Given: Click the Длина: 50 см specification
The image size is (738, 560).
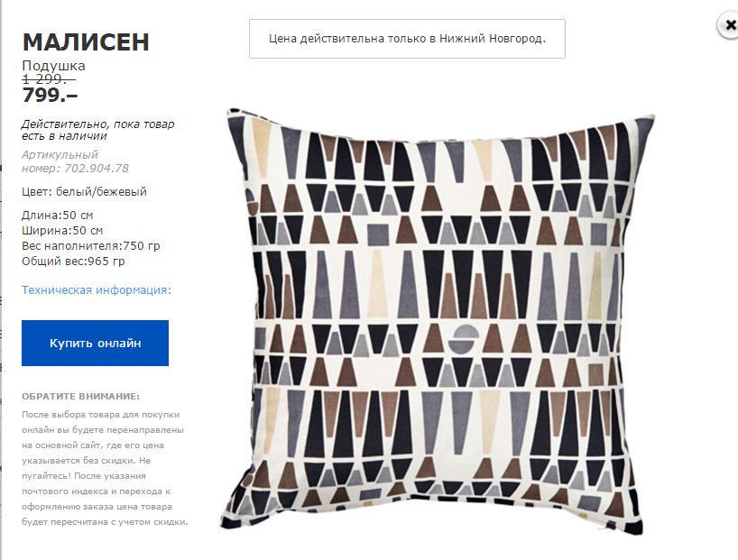Looking at the screenshot, I should click(58, 216).
